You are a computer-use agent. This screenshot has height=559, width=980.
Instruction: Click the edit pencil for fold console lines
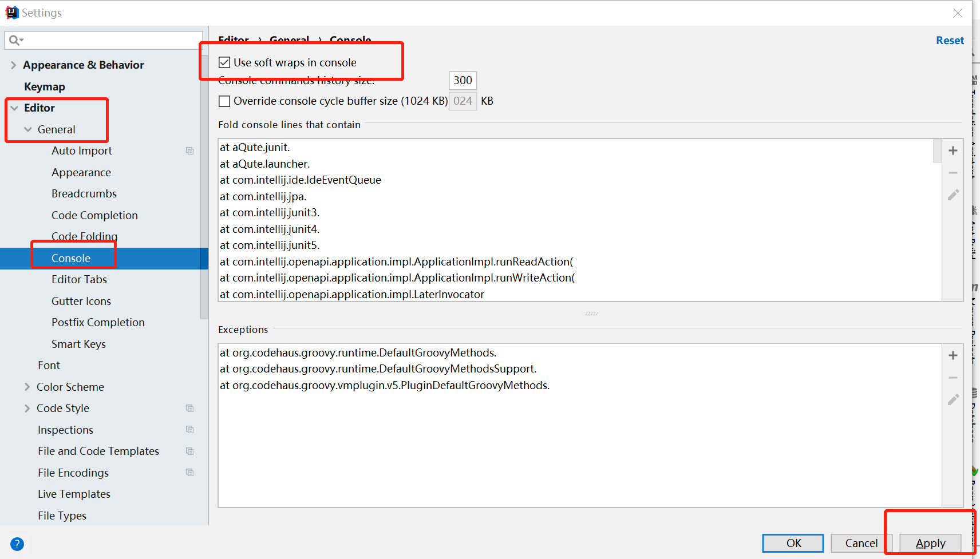coord(953,195)
